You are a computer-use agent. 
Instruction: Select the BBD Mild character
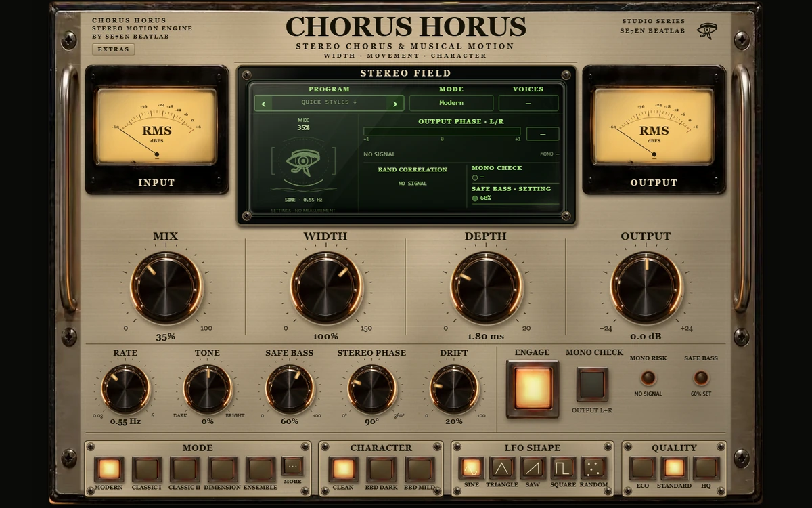click(420, 469)
